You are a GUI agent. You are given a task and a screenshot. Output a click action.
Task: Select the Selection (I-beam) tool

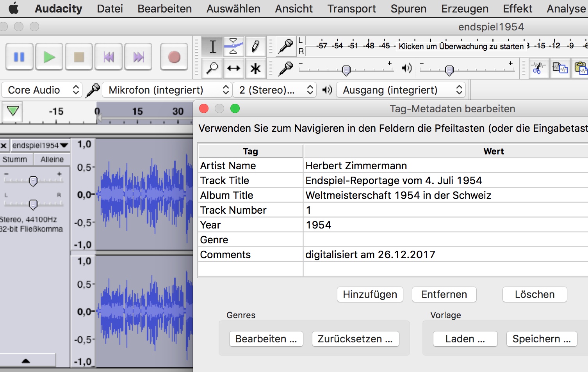[212, 46]
